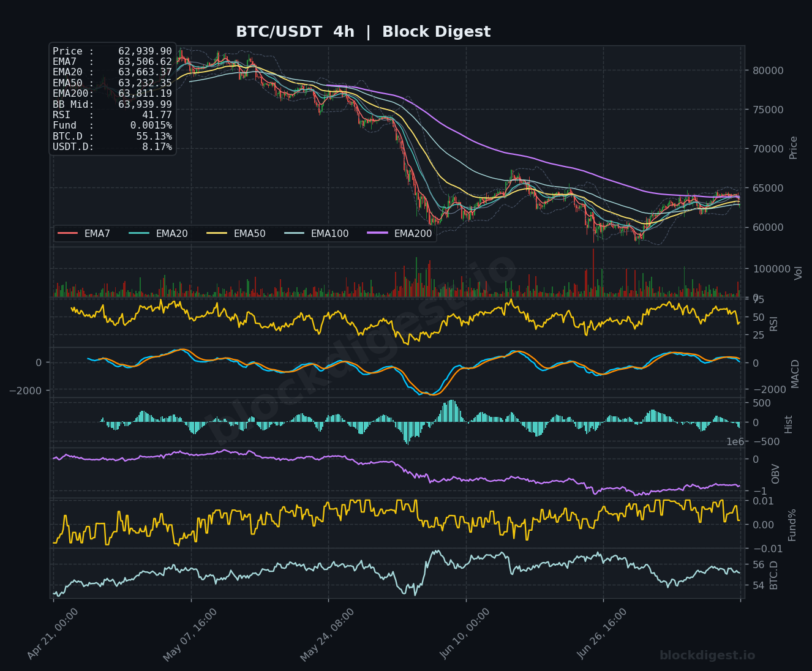Click the Apr 21, 00:00 date label

click(53, 634)
